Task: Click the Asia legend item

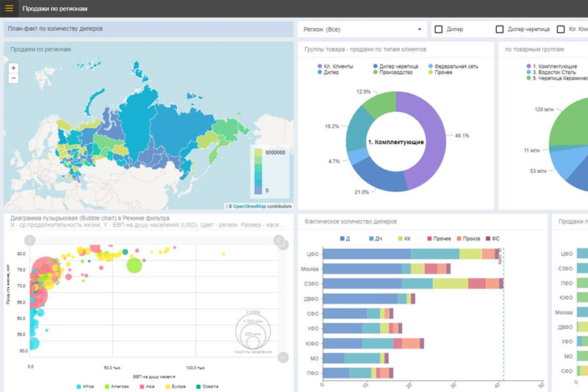Action: click(x=147, y=386)
